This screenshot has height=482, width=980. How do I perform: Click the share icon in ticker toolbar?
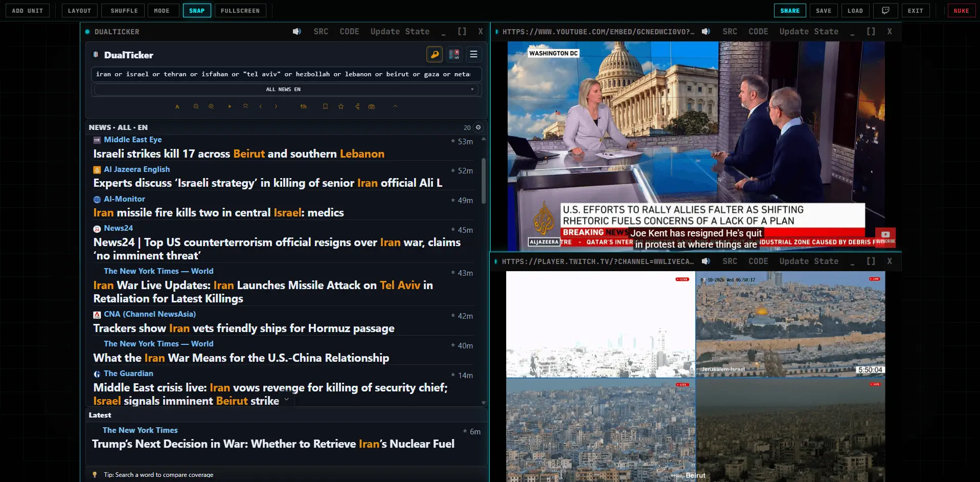tap(357, 106)
